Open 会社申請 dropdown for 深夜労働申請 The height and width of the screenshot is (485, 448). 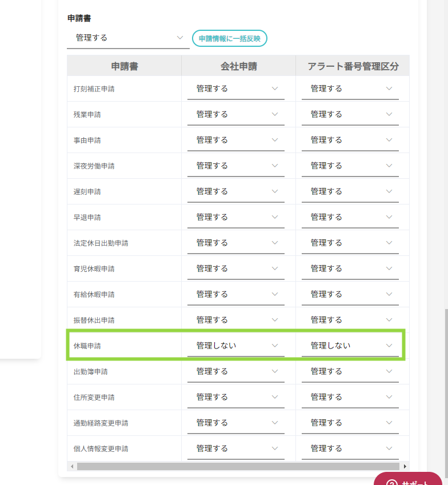[236, 166]
